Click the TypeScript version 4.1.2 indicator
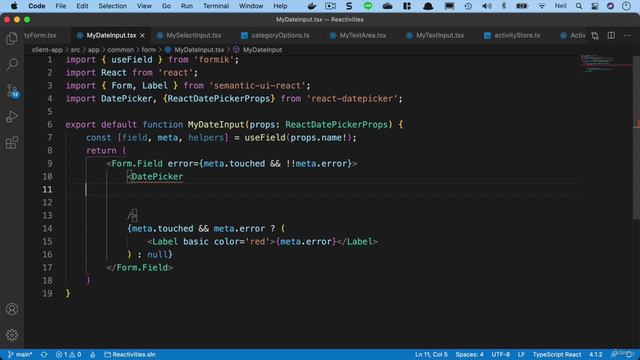 pos(596,355)
